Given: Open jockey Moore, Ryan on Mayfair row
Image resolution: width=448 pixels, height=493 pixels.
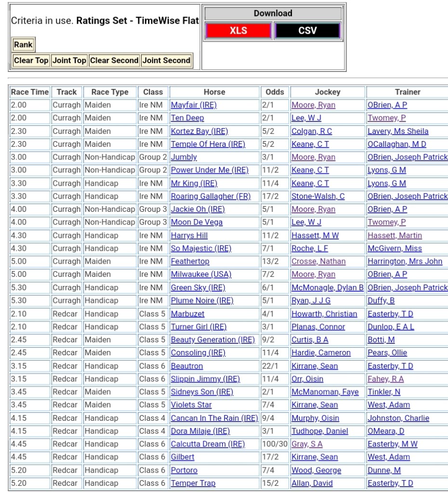Looking at the screenshot, I should [313, 105].
